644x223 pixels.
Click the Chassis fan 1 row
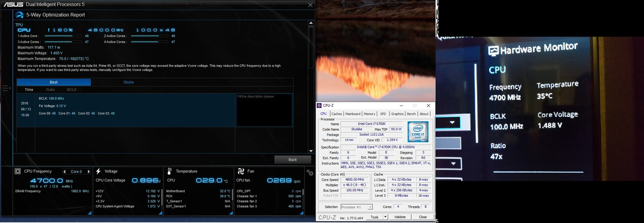(x=269, y=196)
